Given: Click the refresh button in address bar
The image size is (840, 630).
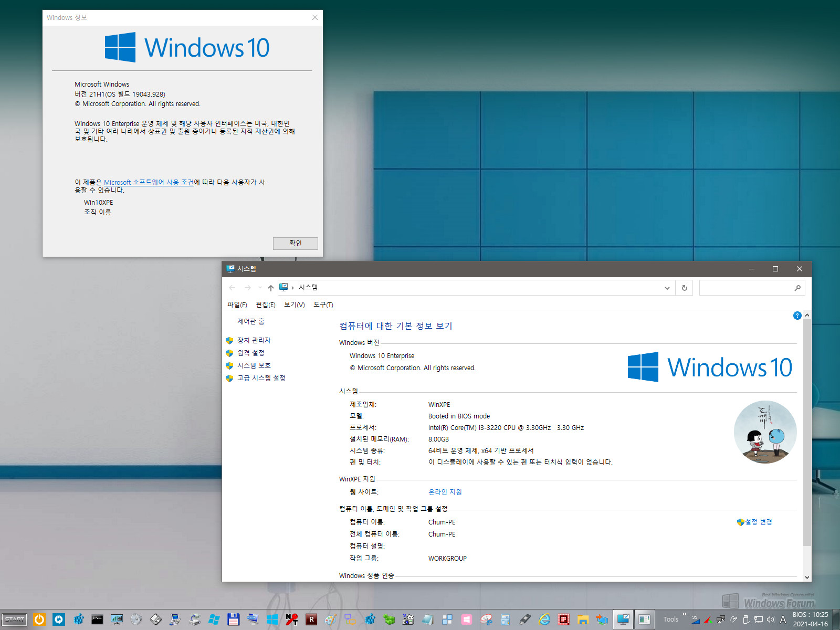Looking at the screenshot, I should pyautogui.click(x=684, y=288).
